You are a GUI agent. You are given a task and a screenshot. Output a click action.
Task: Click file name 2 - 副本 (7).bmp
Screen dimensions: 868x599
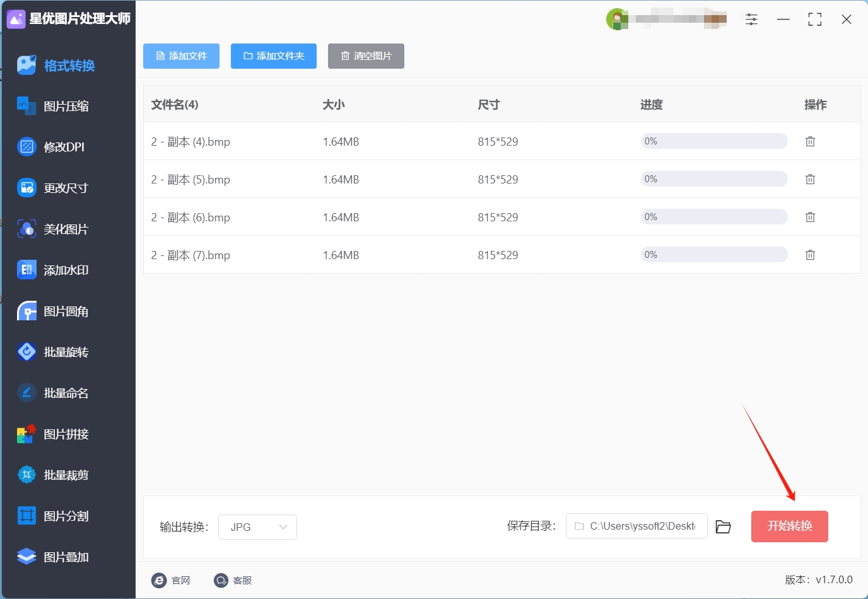[x=191, y=255]
